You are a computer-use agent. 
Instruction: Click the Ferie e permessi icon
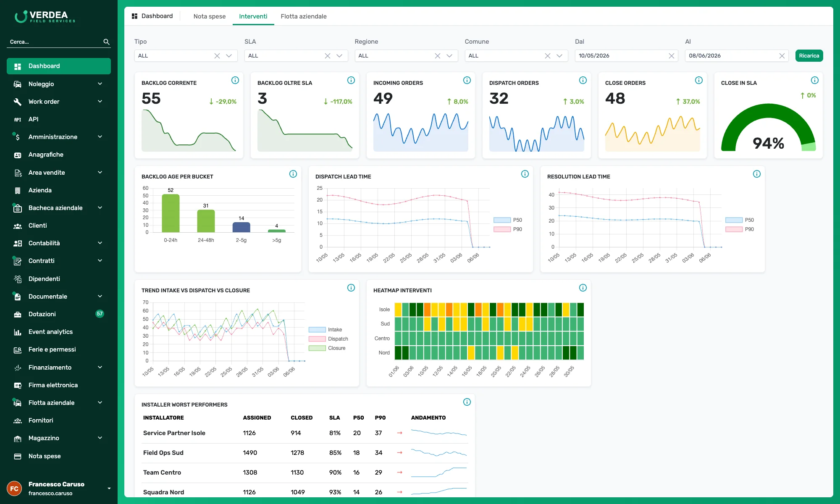18,350
